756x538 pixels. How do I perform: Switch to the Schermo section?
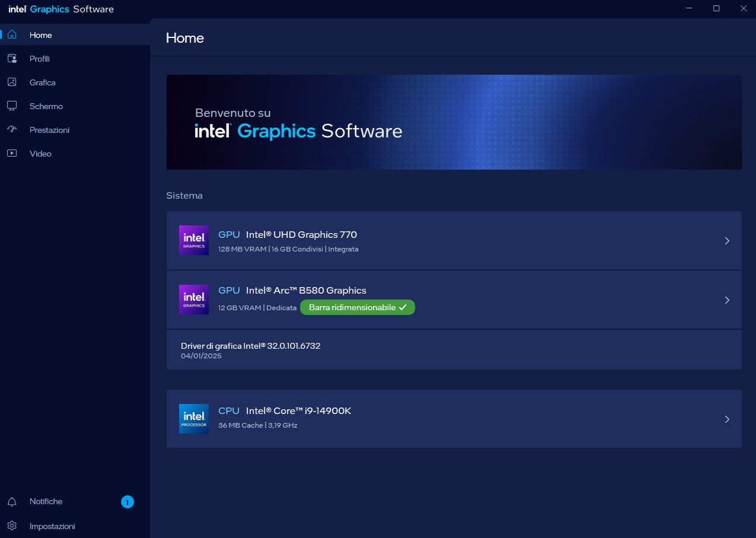point(46,106)
